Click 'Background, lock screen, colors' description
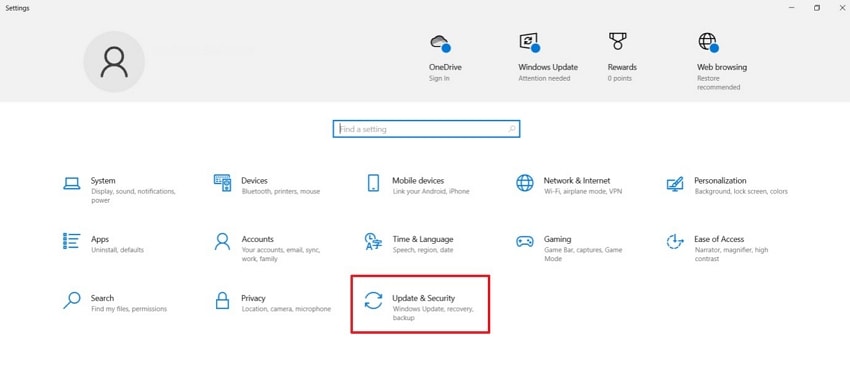Screen dimensions: 850x391 741,191
